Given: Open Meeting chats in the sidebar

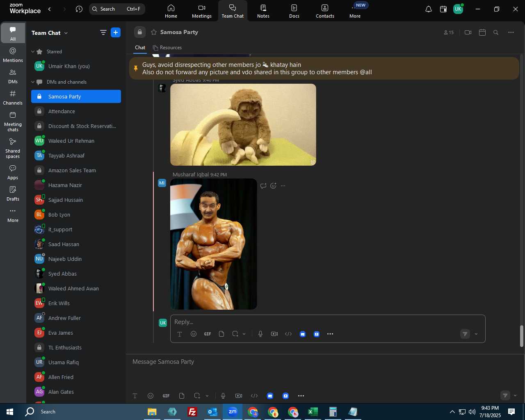Looking at the screenshot, I should [13, 121].
